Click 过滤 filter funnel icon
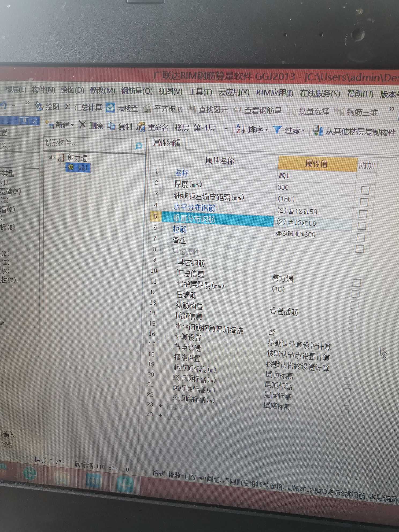This screenshot has width=399, height=532. pos(277,130)
